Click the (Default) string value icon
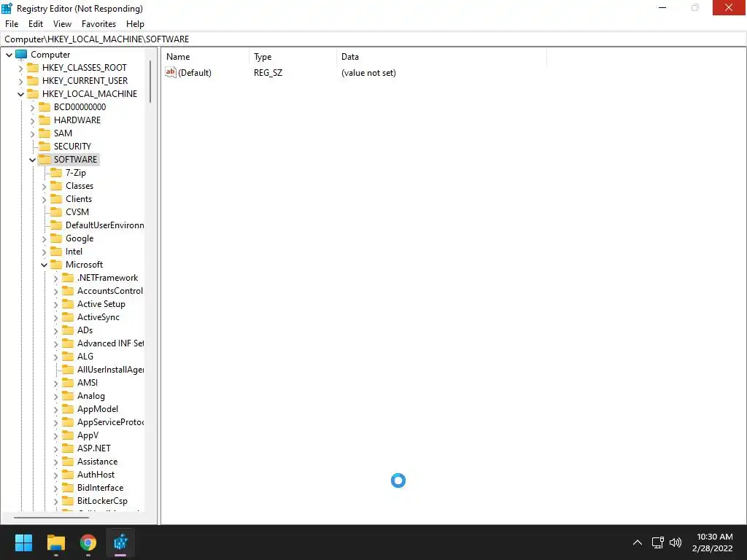The width and height of the screenshot is (747, 560). [171, 72]
